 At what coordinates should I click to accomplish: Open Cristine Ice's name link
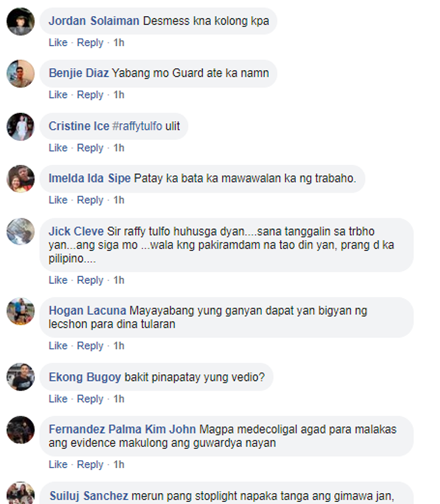click(79, 126)
